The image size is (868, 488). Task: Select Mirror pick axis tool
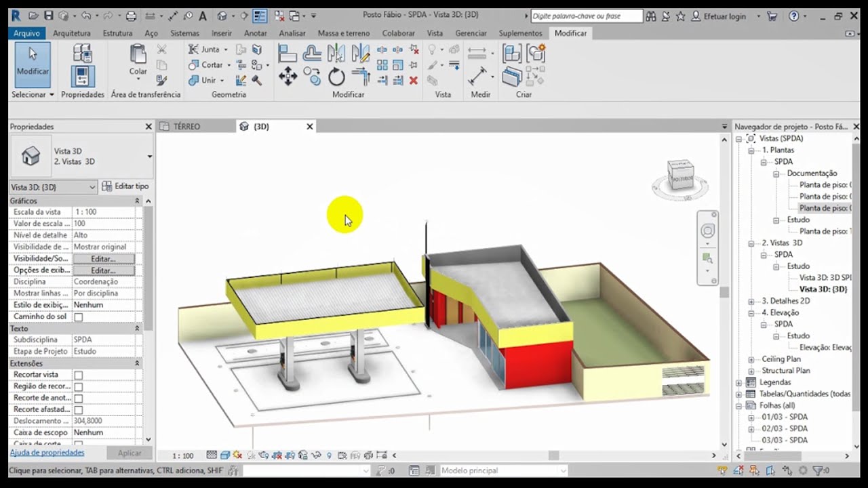336,53
